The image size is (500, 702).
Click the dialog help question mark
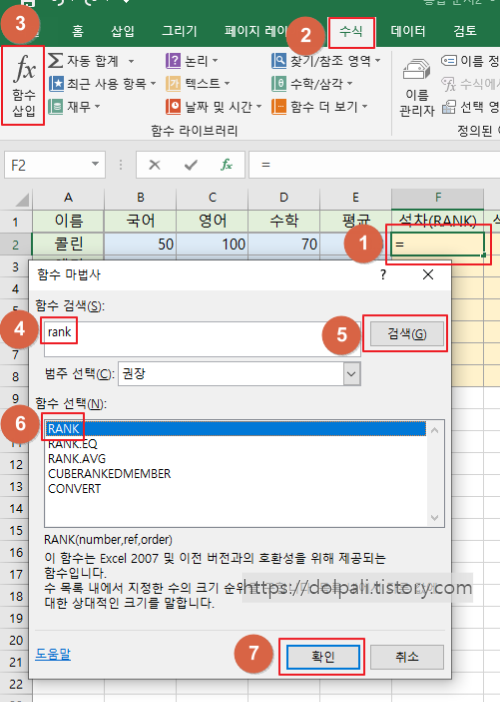(x=383, y=275)
